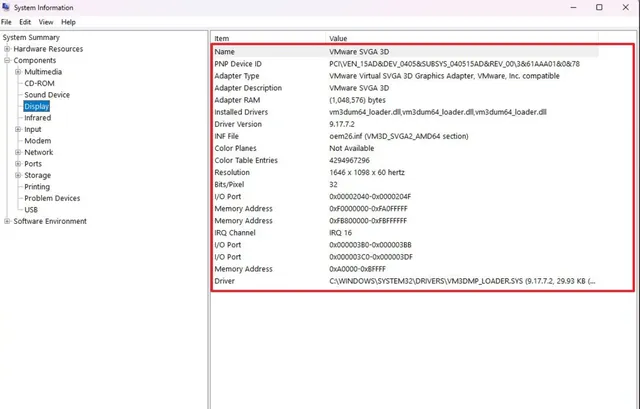This screenshot has width=640, height=409.
Task: Click the value 0x000003C0-0x000003DF
Action: tap(371, 257)
